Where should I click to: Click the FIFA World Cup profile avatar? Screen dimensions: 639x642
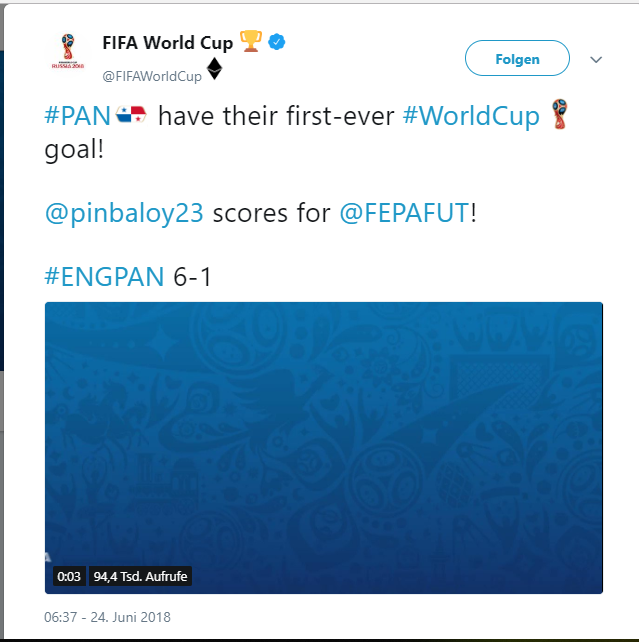coord(68,52)
